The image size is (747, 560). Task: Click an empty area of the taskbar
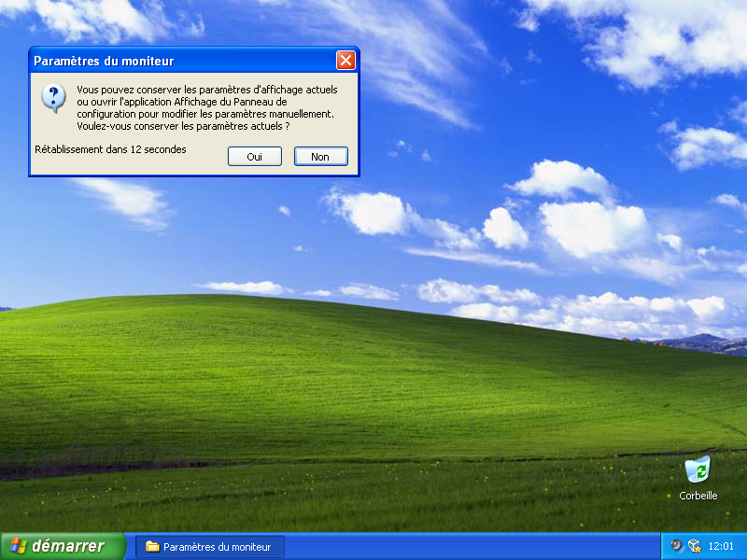click(x=467, y=547)
